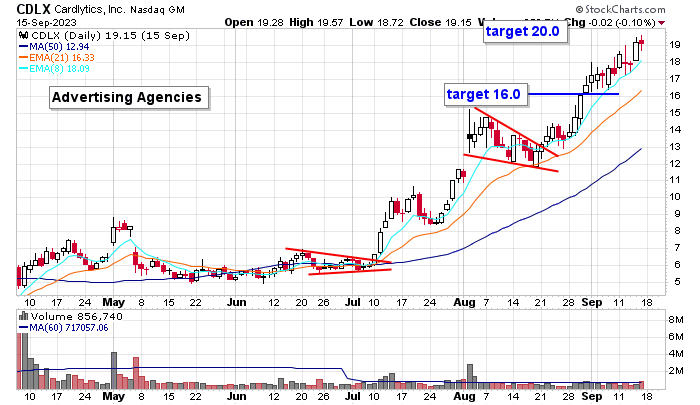
Task: Click the MA(60) 717057.06 volume legend
Action: click(x=64, y=328)
